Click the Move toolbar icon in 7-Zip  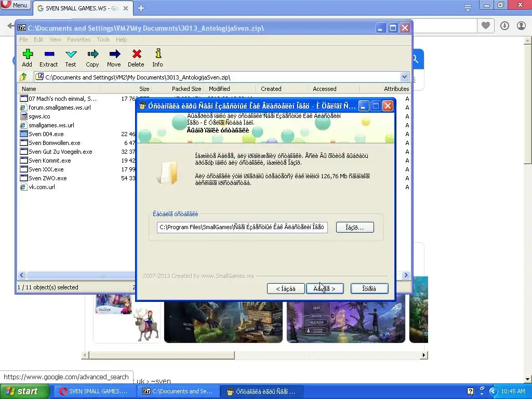coord(114,58)
